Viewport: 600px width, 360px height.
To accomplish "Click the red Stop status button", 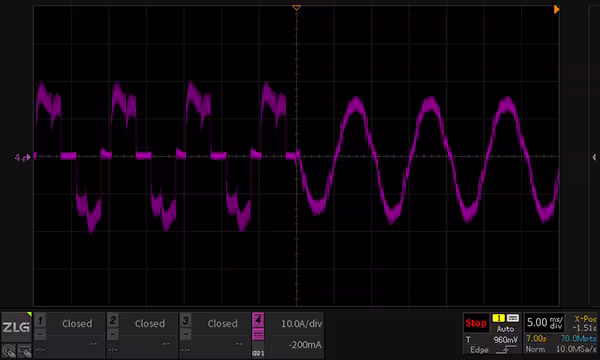I will (476, 323).
